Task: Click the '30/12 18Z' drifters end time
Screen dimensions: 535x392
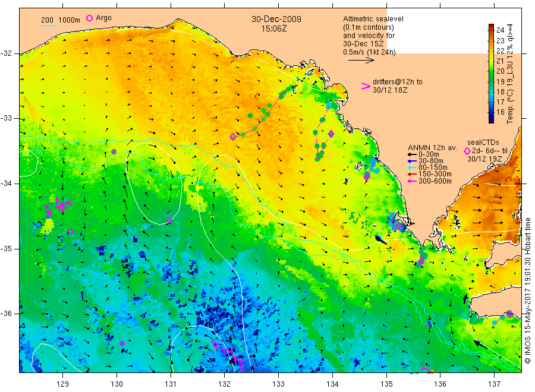Action: [x=390, y=90]
